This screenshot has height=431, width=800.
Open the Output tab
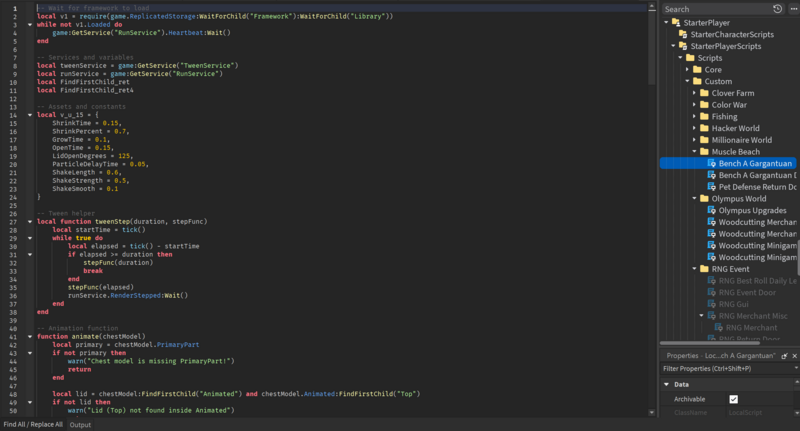[x=80, y=425]
